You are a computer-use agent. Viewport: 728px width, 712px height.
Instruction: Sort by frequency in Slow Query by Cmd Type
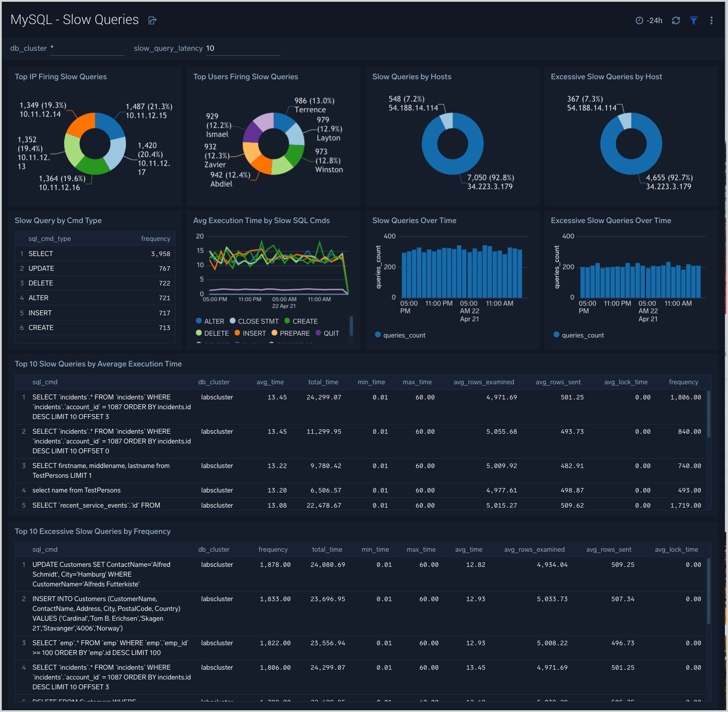(x=155, y=238)
